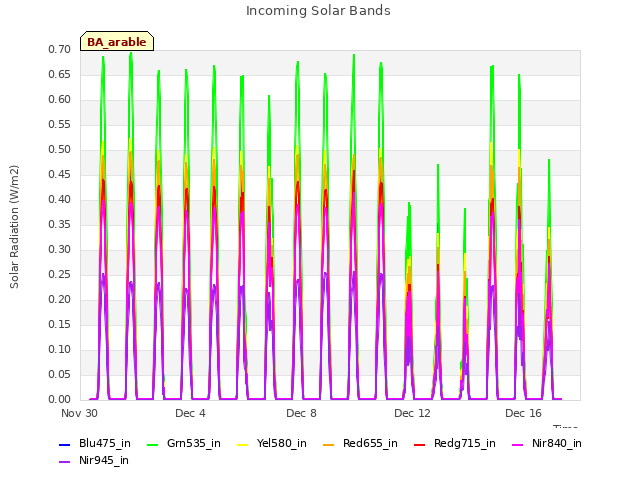The height and width of the screenshot is (480, 640).
Task: Click the Redg715_in red legend swatch
Action: (420, 445)
